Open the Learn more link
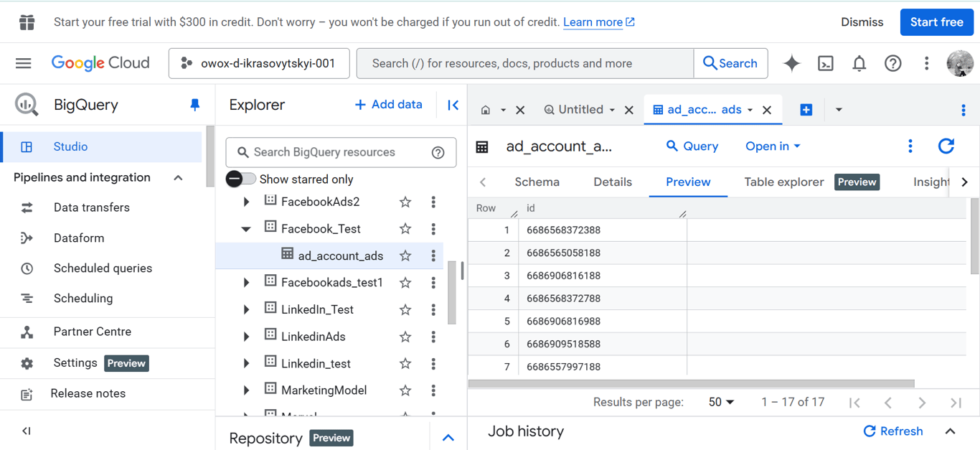 [x=598, y=22]
